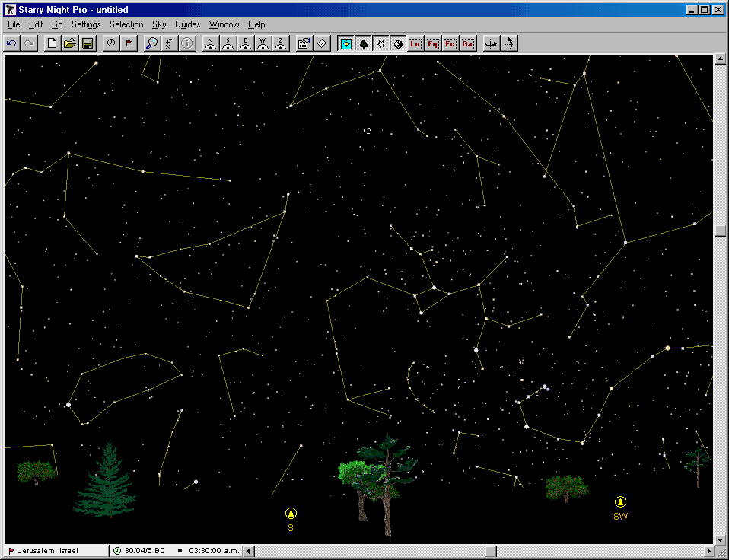Open the File menu
Screen dimensions: 729x560
[14, 24]
